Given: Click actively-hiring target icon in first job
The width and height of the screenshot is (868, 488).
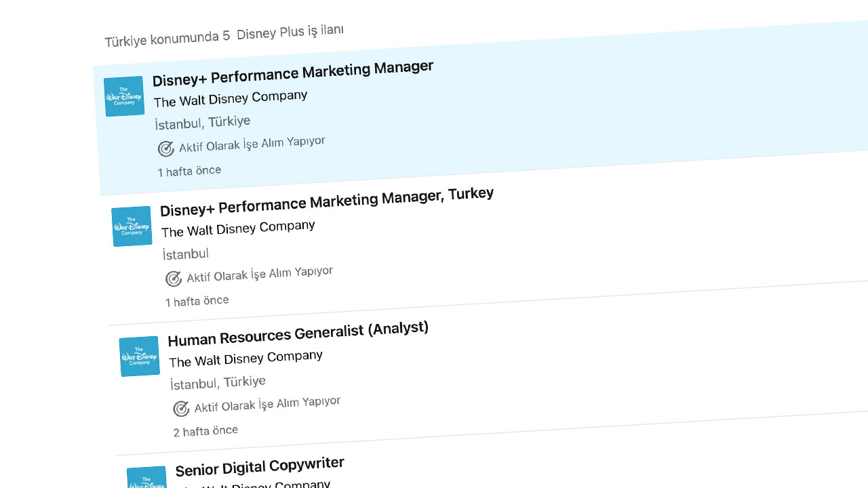Looking at the screenshot, I should point(166,148).
